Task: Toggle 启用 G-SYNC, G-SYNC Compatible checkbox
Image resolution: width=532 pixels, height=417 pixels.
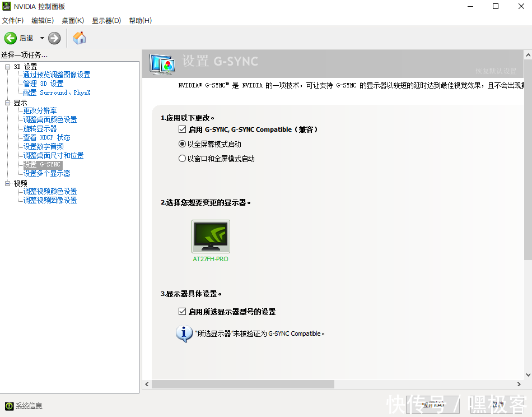Action: point(182,129)
